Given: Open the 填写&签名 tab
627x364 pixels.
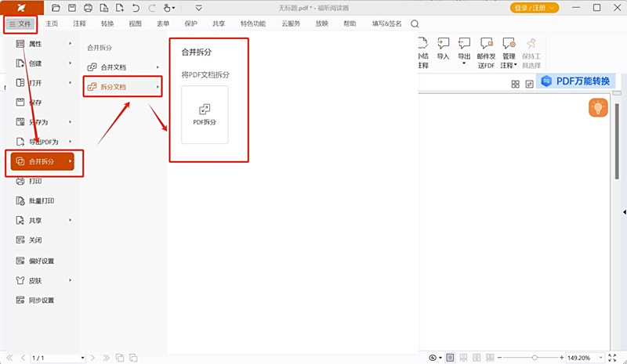Looking at the screenshot, I should (386, 23).
